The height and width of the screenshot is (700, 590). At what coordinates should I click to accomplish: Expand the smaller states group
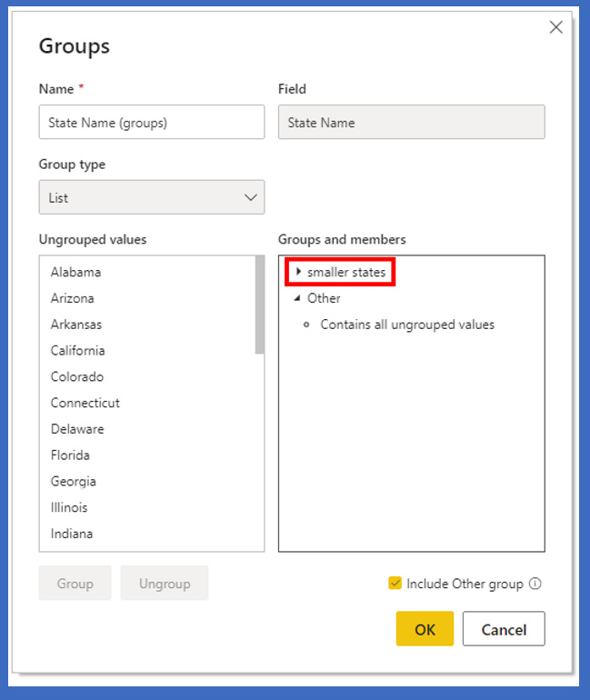point(298,272)
